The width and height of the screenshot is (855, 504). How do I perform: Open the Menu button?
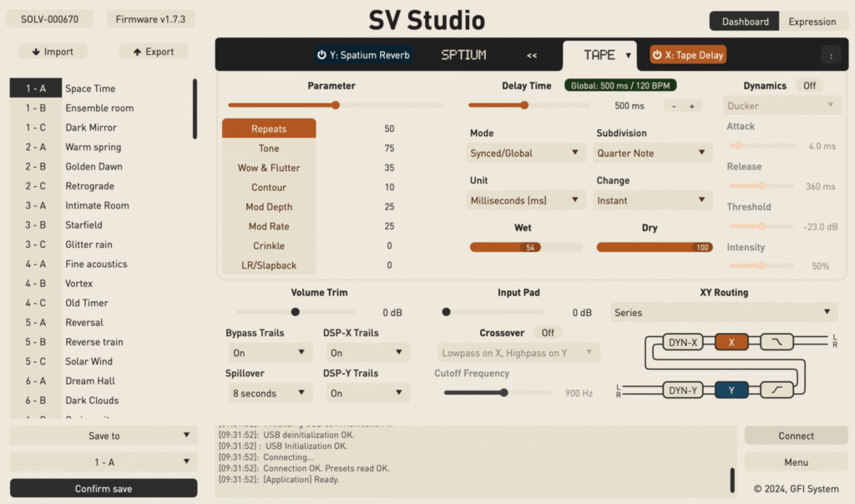tap(796, 462)
